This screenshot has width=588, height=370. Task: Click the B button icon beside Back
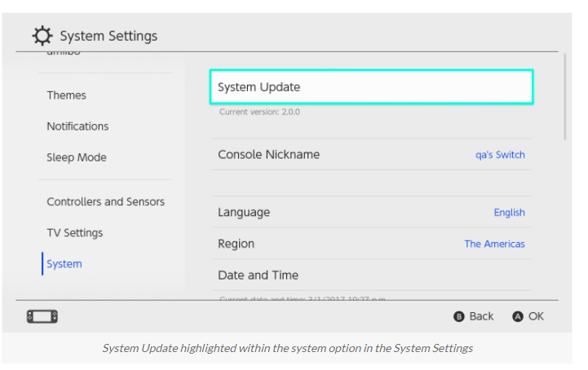(459, 316)
